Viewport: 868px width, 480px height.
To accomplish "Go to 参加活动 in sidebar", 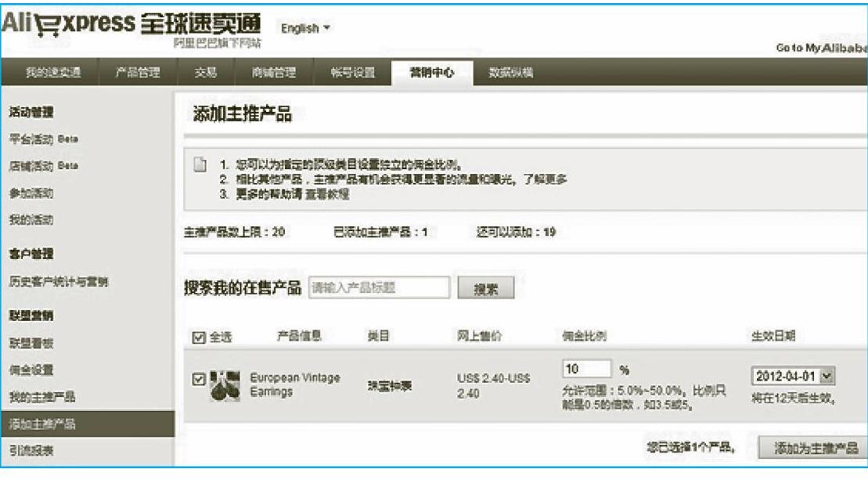I will pyautogui.click(x=31, y=193).
